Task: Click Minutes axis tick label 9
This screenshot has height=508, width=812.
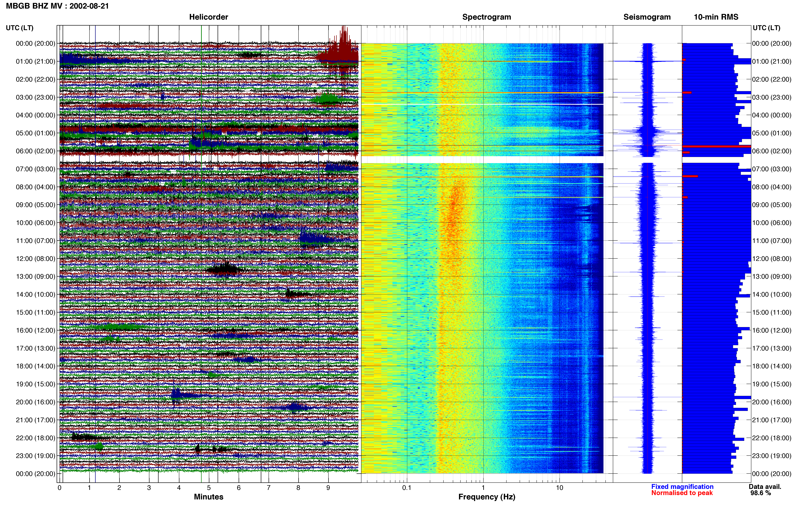Action: pos(328,487)
